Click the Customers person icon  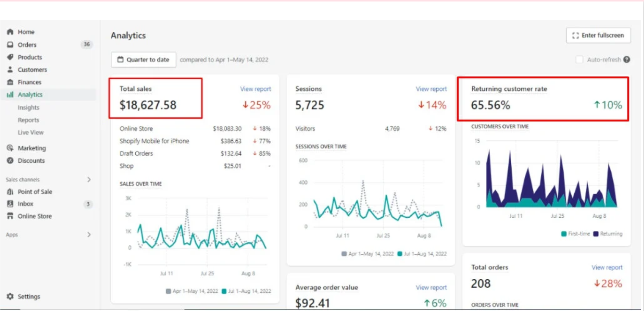coord(10,69)
